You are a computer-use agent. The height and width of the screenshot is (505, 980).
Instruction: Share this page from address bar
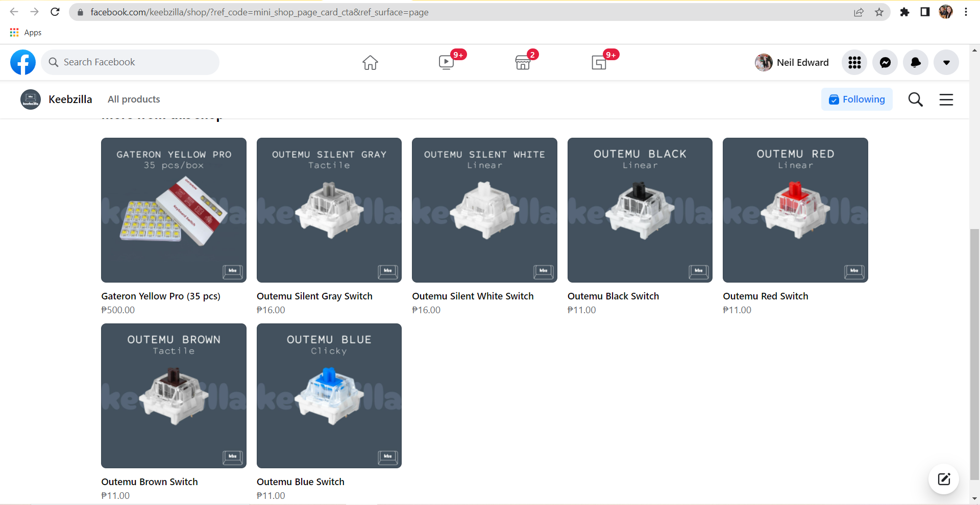859,12
